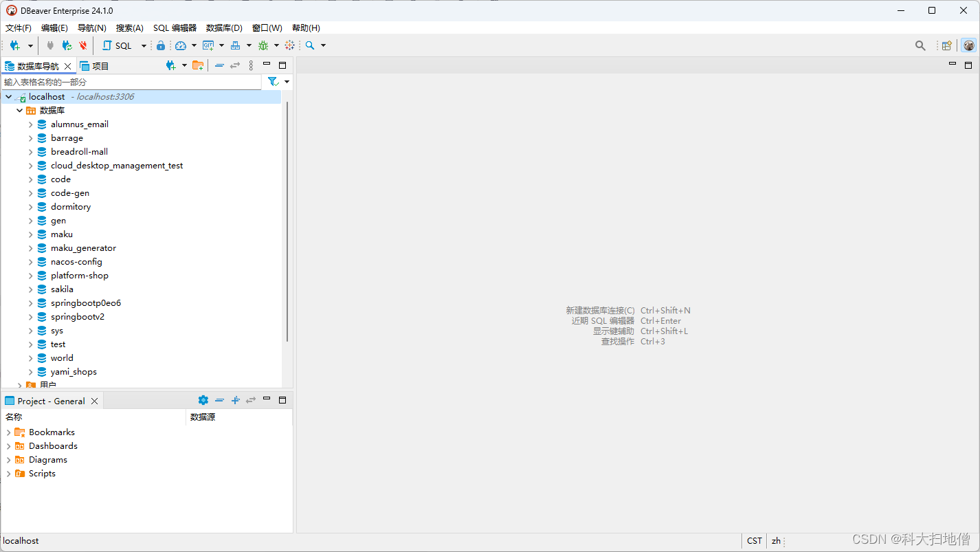Toggle the navigator filter funnel icon
This screenshot has height=552, width=980.
click(273, 82)
